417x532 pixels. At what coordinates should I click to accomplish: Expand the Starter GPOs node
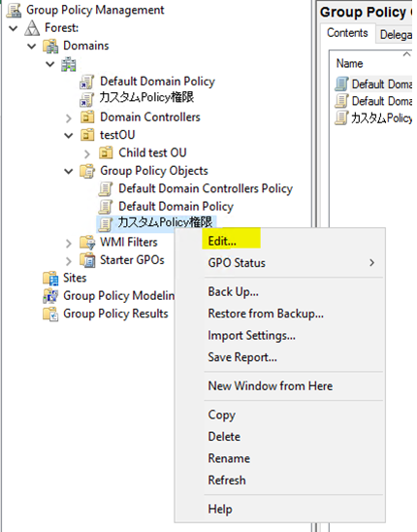coord(69,261)
